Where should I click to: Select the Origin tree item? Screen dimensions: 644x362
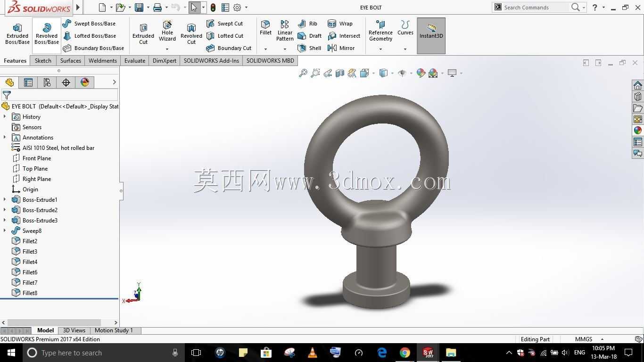pos(30,189)
